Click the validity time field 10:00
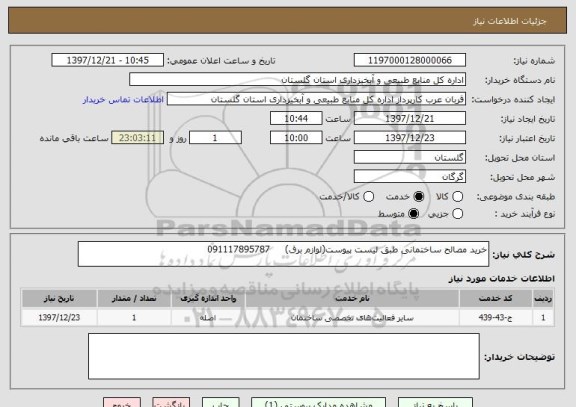Screen dimensions: 576x407 point(296,138)
